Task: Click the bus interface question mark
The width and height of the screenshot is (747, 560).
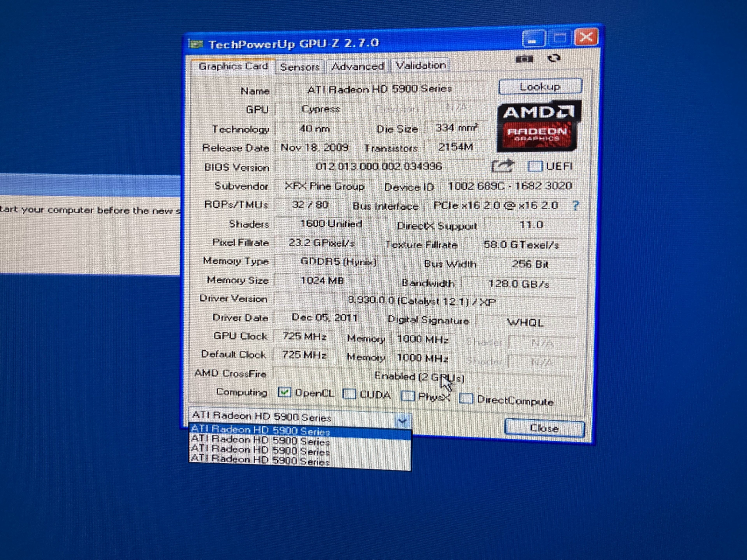Action: click(575, 206)
